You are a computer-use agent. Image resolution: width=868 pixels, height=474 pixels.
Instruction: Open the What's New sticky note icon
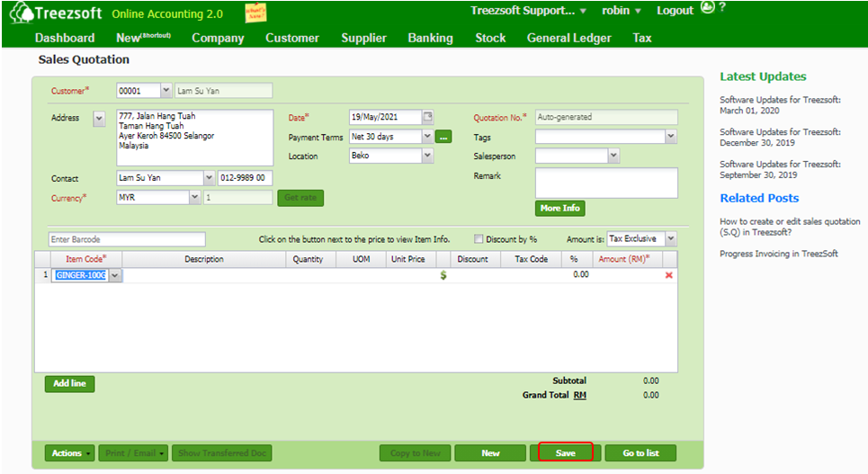[255, 13]
